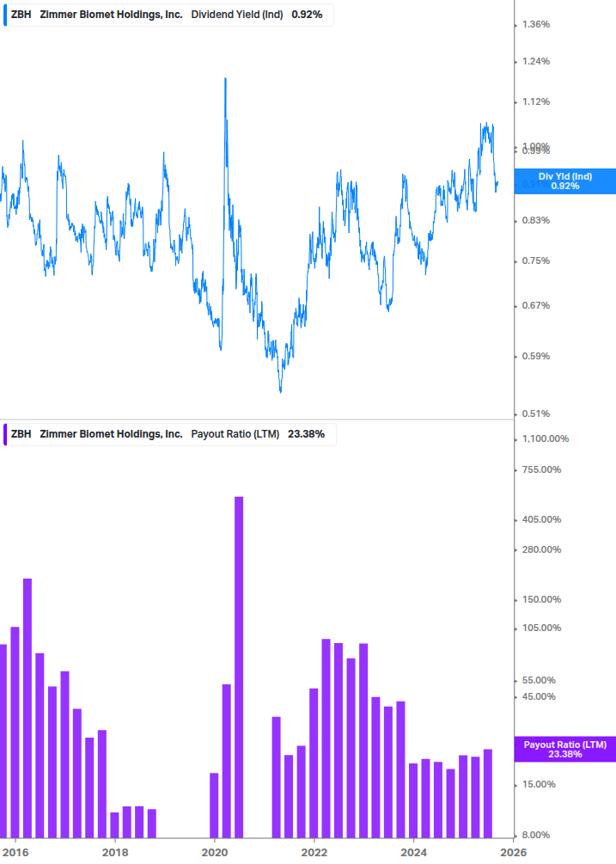Click the 0.59% yield axis label
This screenshot has width=616, height=864.
tap(535, 356)
